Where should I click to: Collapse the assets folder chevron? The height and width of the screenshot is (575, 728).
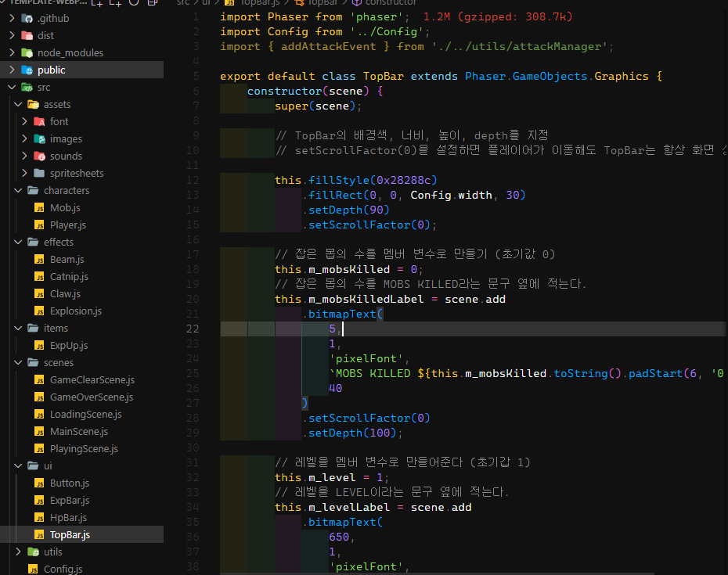click(19, 104)
